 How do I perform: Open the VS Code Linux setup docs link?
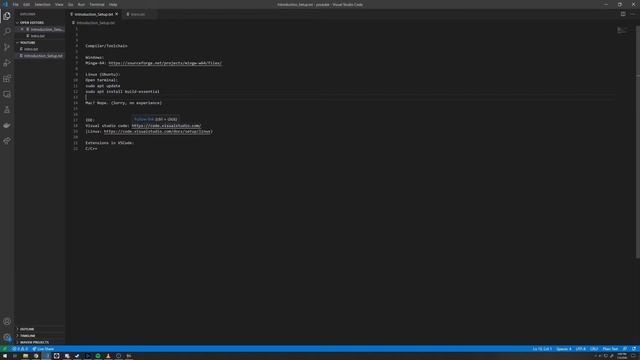coord(157,132)
